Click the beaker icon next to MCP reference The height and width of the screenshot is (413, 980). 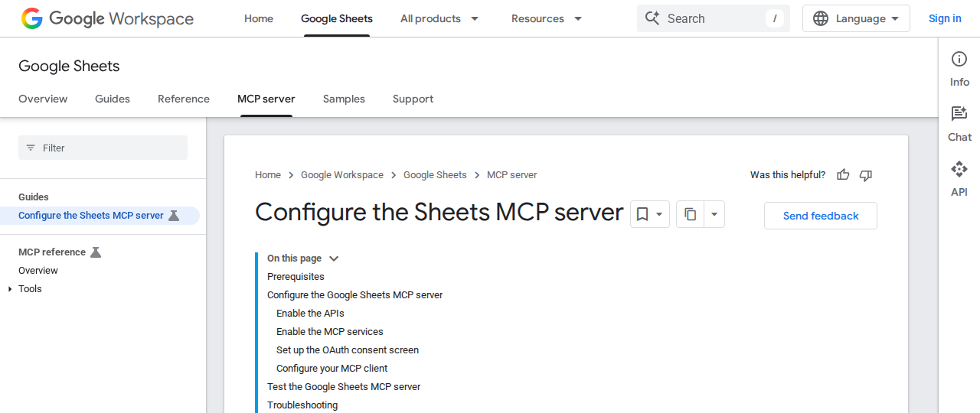pos(96,252)
